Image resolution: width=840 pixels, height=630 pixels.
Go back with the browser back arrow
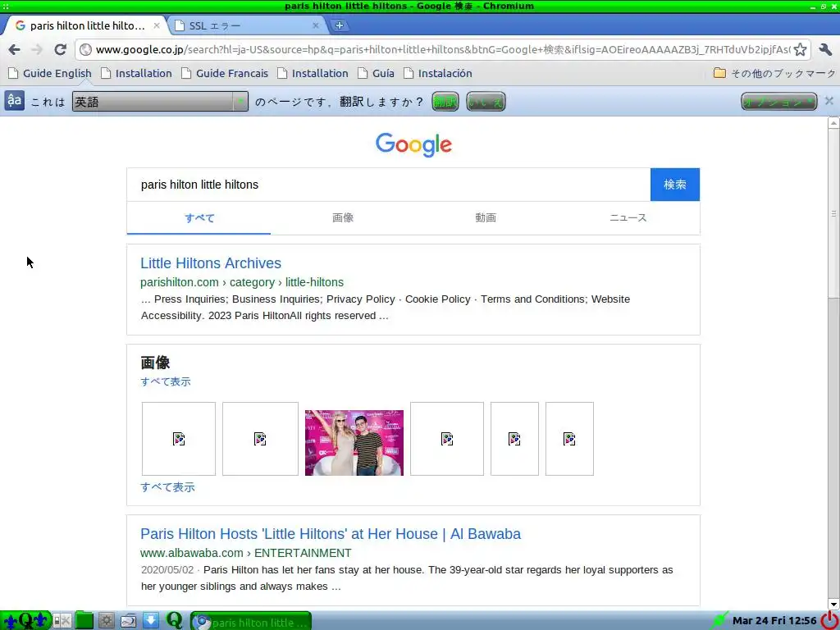tap(15, 50)
